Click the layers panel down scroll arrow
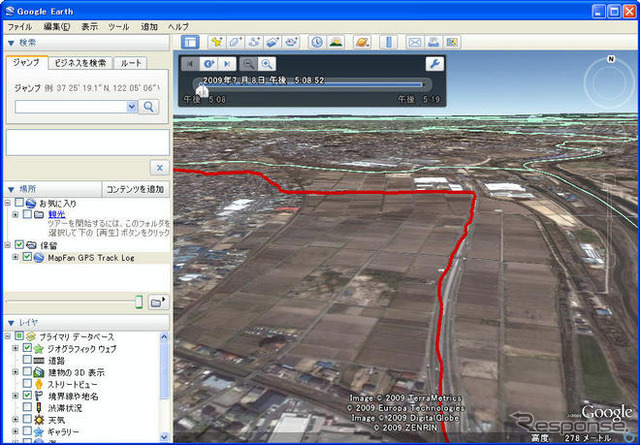 (164, 437)
